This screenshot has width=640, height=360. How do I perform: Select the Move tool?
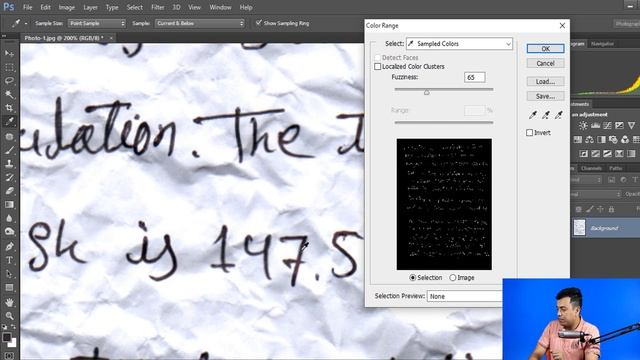(9, 53)
